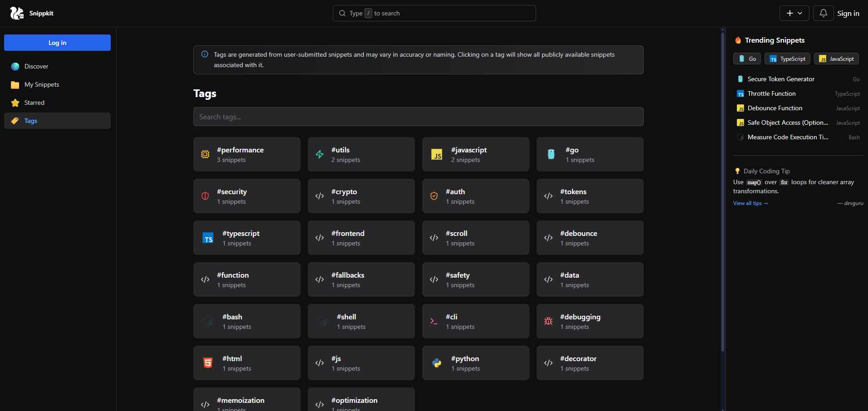
Task: Click the HTML5 icon on #html
Action: pos(208,363)
